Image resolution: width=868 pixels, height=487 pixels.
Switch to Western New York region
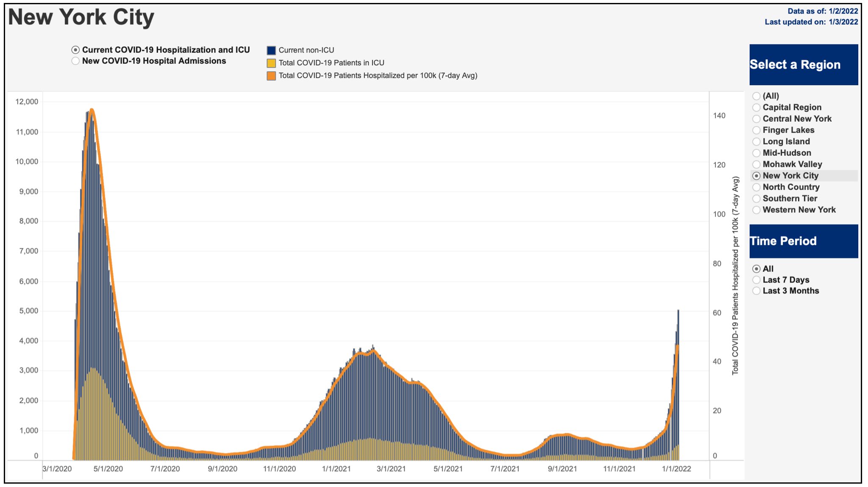(757, 210)
